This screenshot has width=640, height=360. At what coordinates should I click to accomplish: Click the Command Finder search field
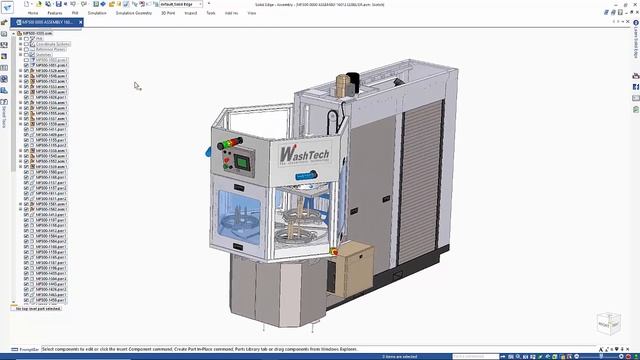(x=475, y=357)
